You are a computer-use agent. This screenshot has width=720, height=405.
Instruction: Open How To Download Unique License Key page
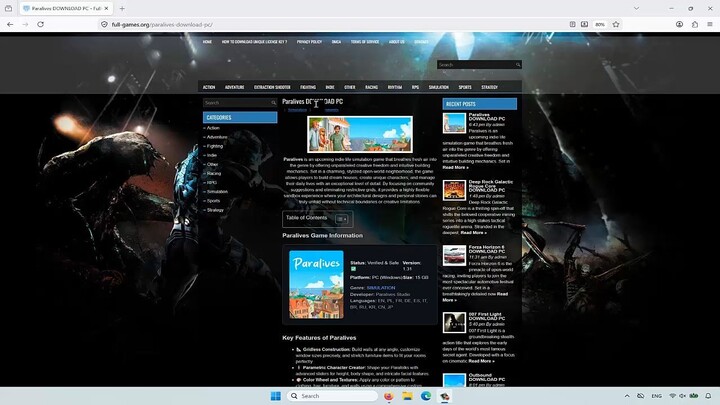click(x=254, y=42)
